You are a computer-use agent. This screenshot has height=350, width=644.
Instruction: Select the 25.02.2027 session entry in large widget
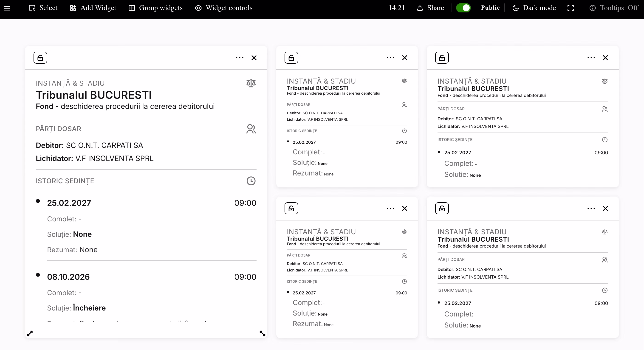[x=152, y=203]
